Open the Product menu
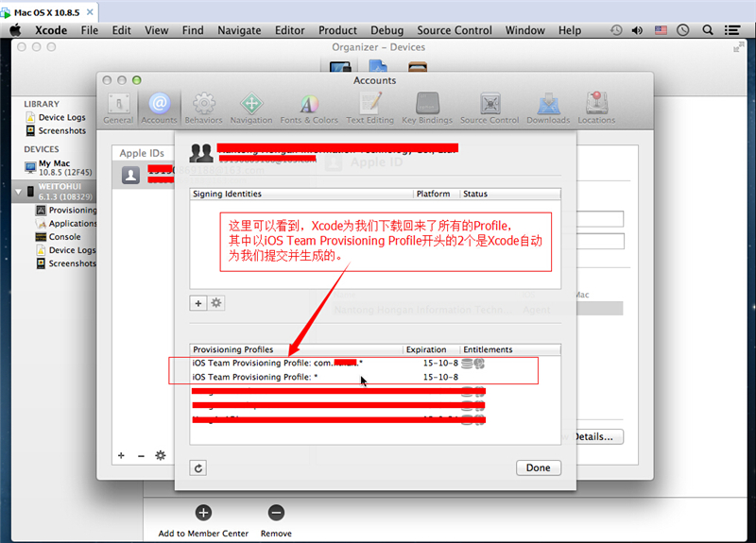Viewport: 756px width, 543px height. 337,30
